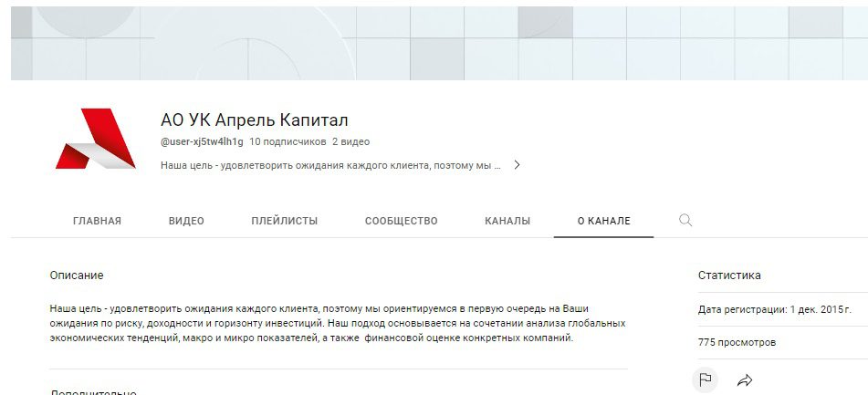
Task: Click the handle @user-xj5tw4lh1g
Action: point(202,141)
